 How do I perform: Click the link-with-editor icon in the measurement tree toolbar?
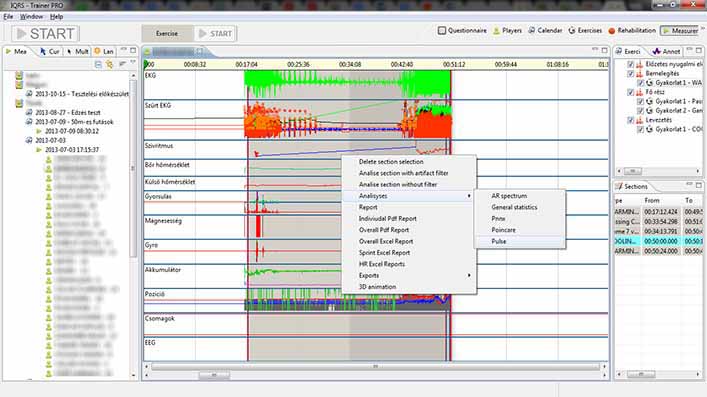110,65
